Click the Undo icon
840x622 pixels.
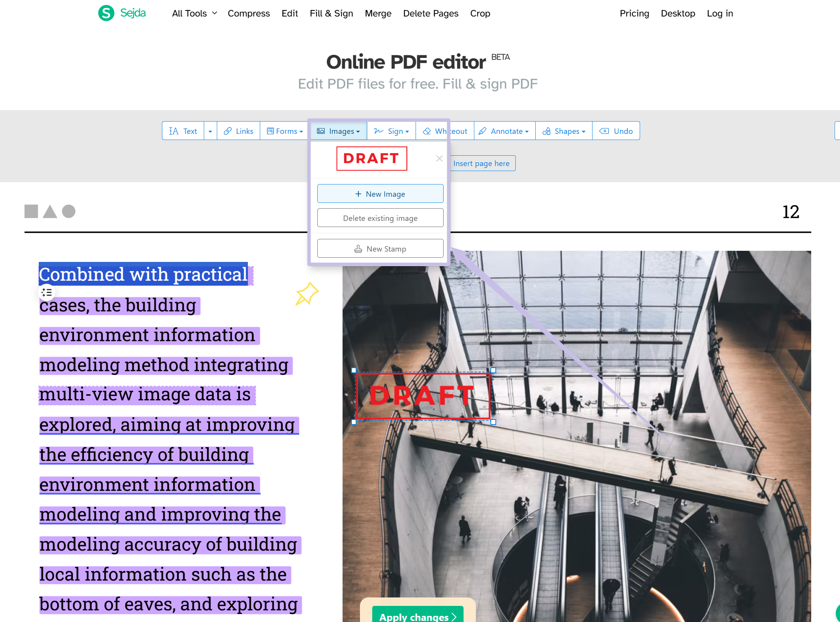click(604, 131)
